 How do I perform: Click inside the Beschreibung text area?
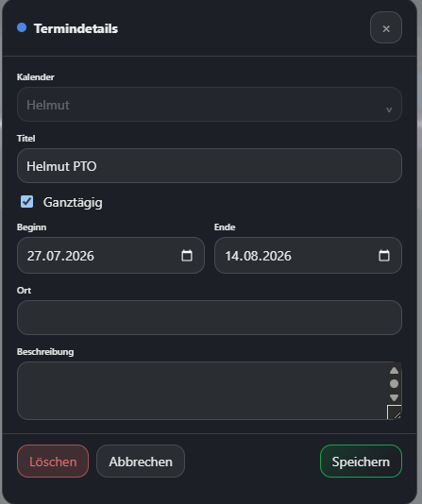[202, 391]
